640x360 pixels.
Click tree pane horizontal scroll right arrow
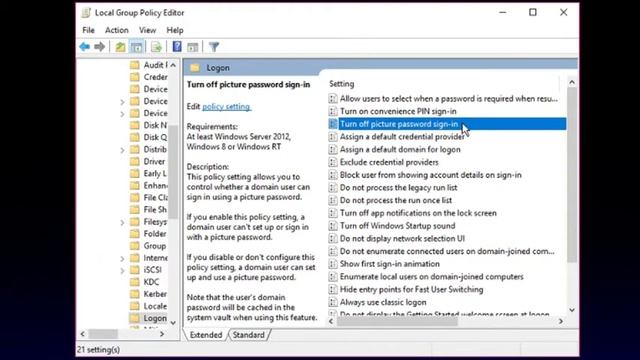pos(162,334)
